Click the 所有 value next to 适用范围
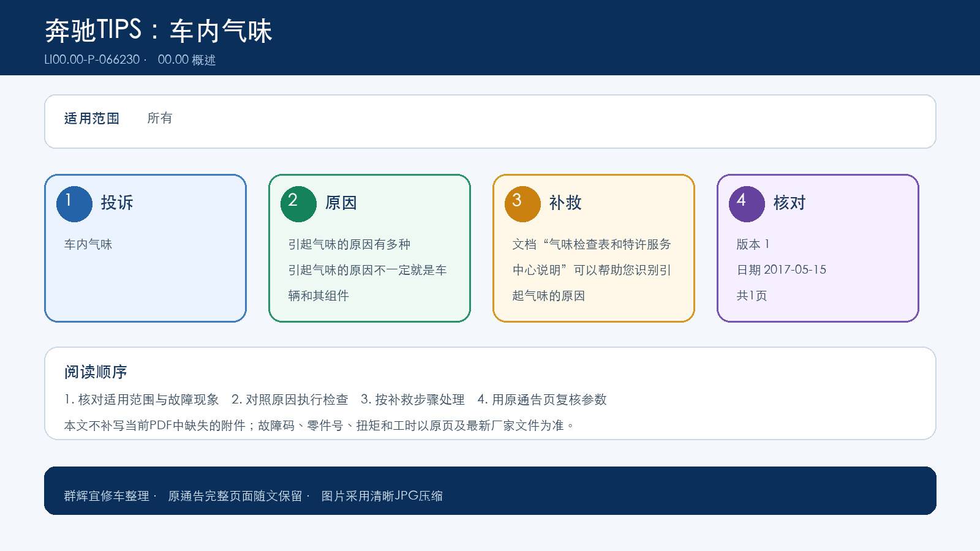 point(160,118)
